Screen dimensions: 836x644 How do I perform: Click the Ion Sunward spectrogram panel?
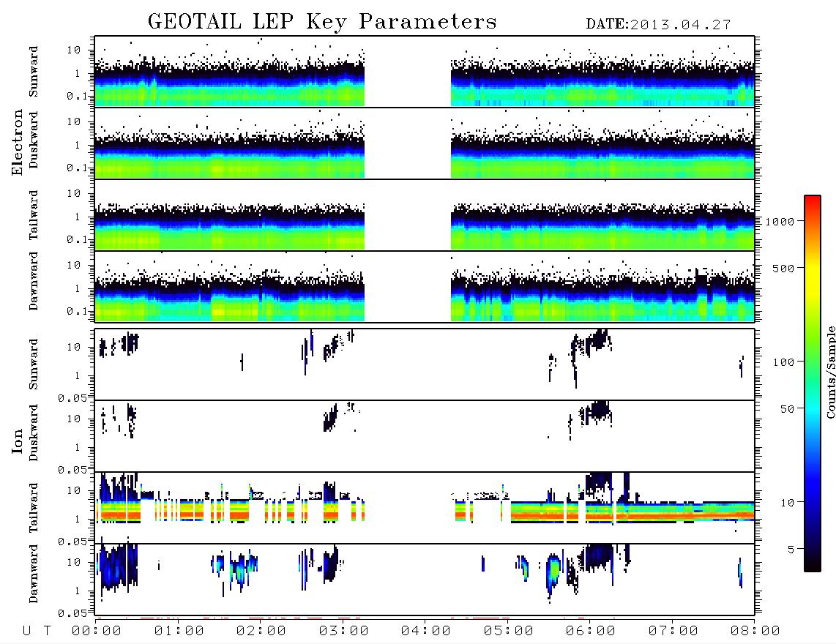[x=425, y=364]
